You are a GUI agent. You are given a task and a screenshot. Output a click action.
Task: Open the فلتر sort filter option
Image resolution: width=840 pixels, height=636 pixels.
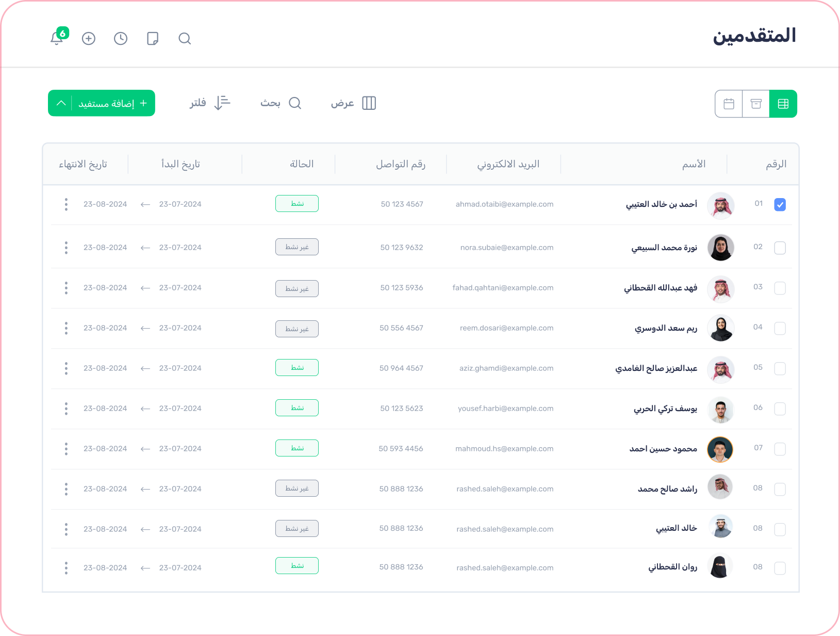point(210,103)
